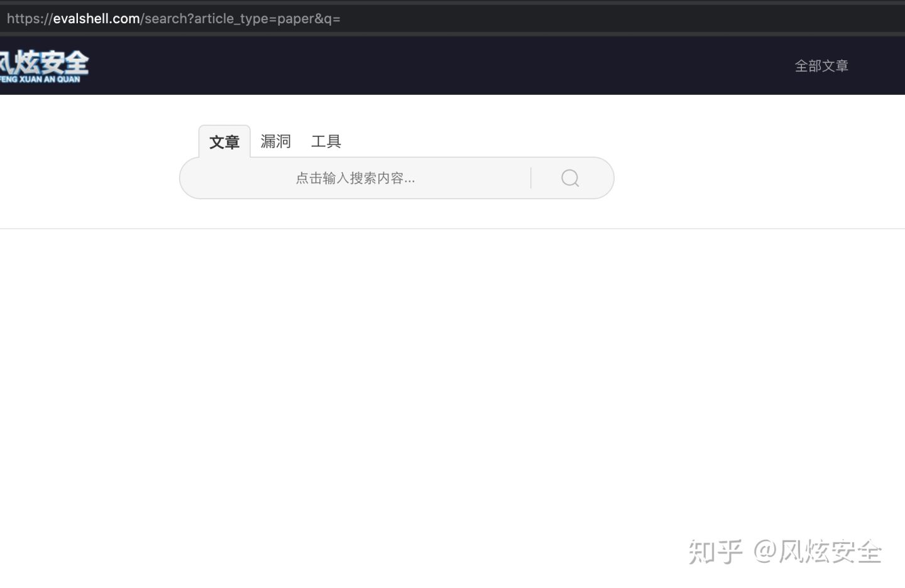Open the 工具 tab

point(326,141)
